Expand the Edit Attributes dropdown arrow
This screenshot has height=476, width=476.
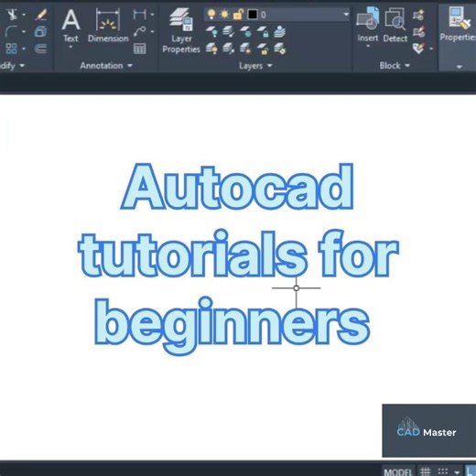(431, 49)
